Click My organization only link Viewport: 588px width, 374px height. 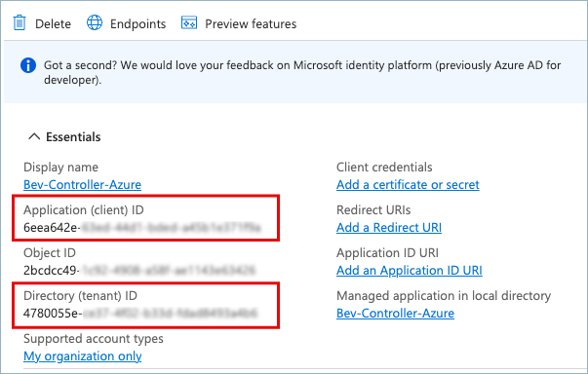[83, 356]
